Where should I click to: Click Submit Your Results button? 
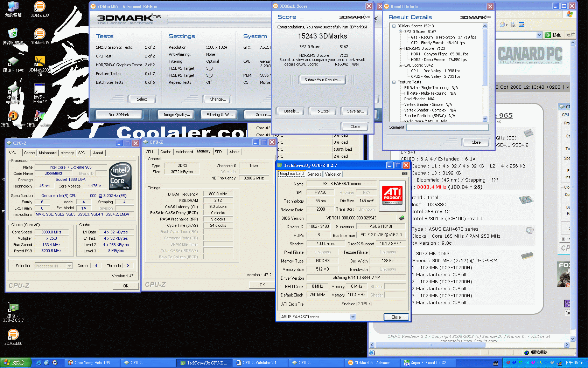tap(322, 80)
